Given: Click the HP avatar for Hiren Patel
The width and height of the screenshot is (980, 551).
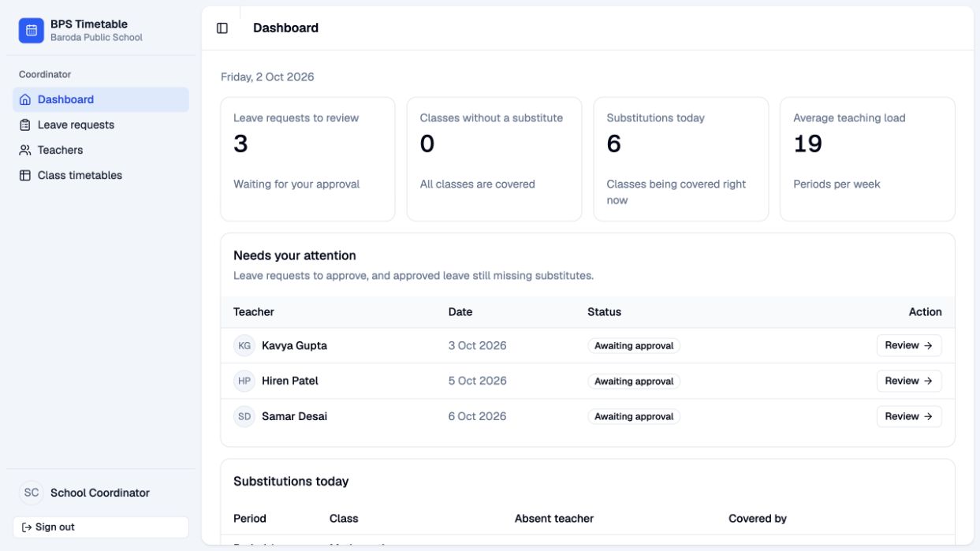Looking at the screenshot, I should point(244,381).
